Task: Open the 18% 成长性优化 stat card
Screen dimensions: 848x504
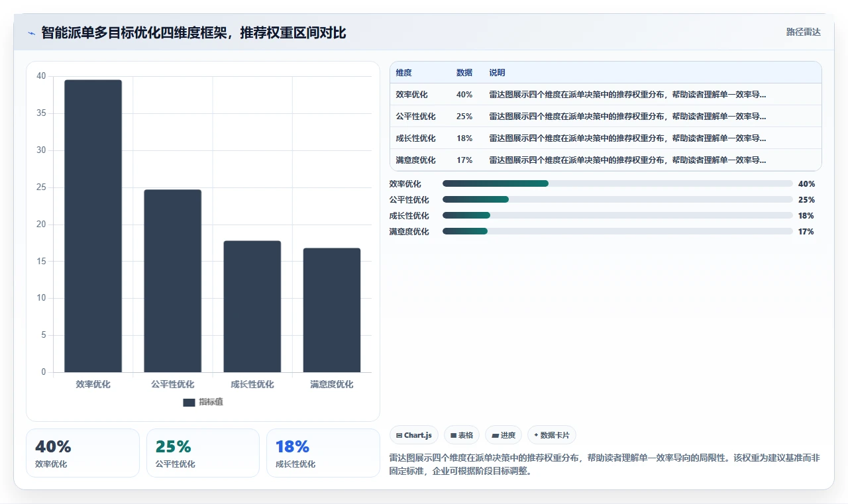Action: coord(323,453)
